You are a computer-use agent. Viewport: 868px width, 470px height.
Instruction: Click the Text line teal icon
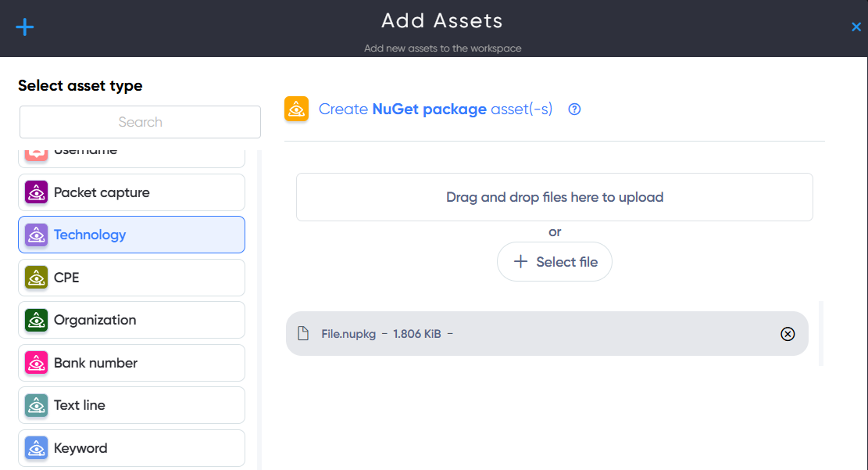pos(37,406)
